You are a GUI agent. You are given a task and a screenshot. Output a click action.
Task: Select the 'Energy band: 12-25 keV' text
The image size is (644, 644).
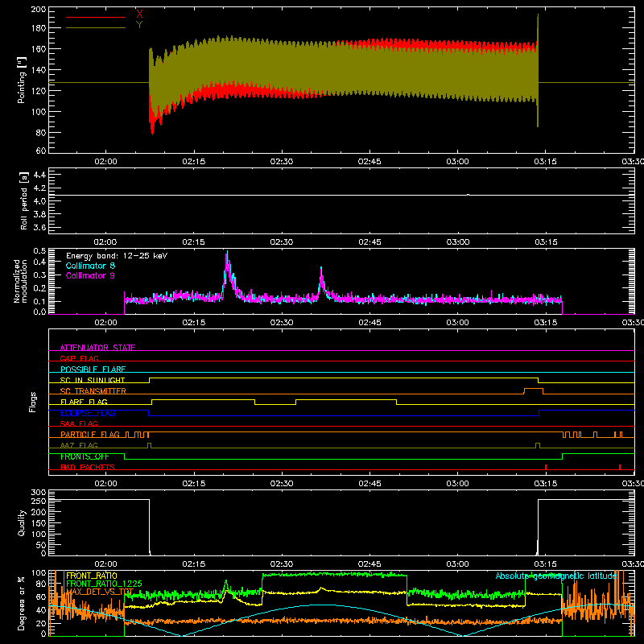tap(117, 256)
